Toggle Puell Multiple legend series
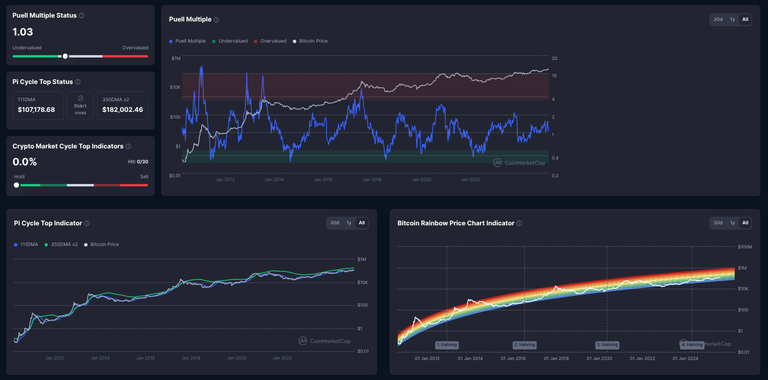 [187, 41]
